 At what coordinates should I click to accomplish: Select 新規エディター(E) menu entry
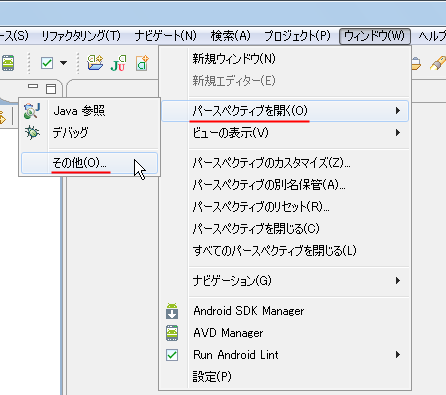tap(285, 81)
